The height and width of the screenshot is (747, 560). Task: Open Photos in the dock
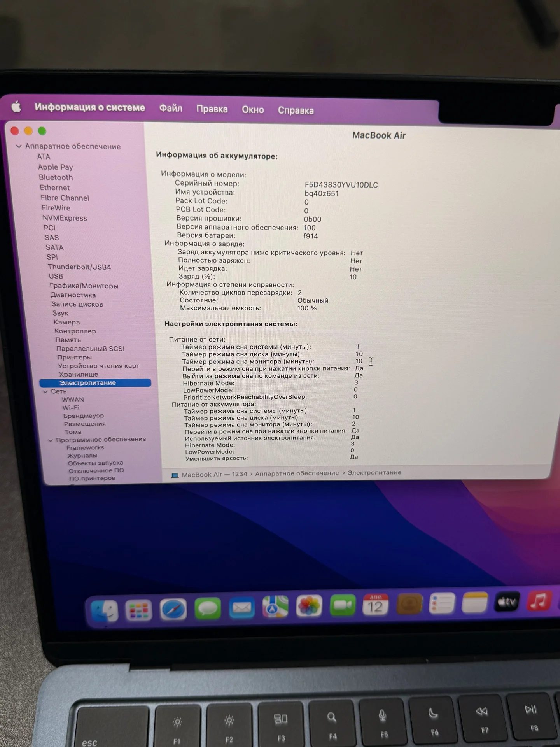[309, 606]
